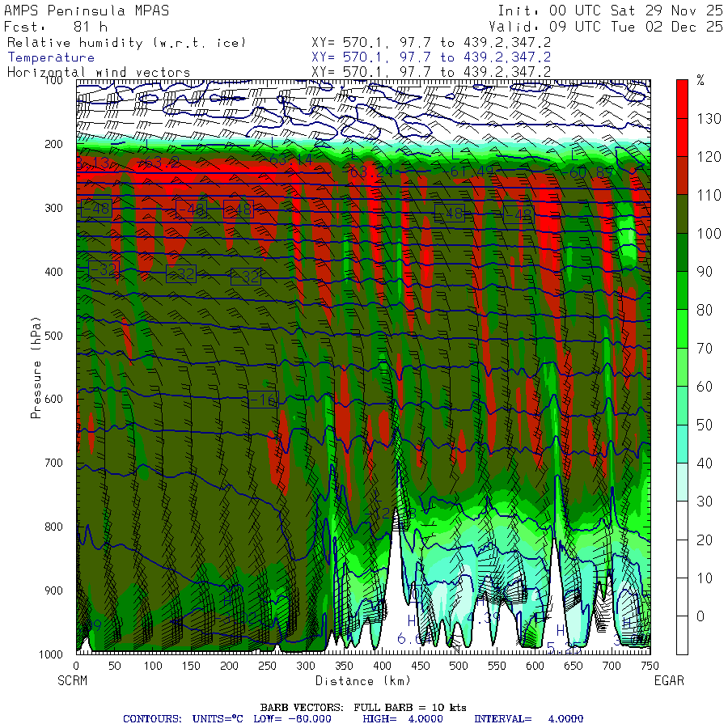Viewport: 728px width, 728px height.
Task: Click the '1000' pressure axis label
Action: [x=51, y=654]
